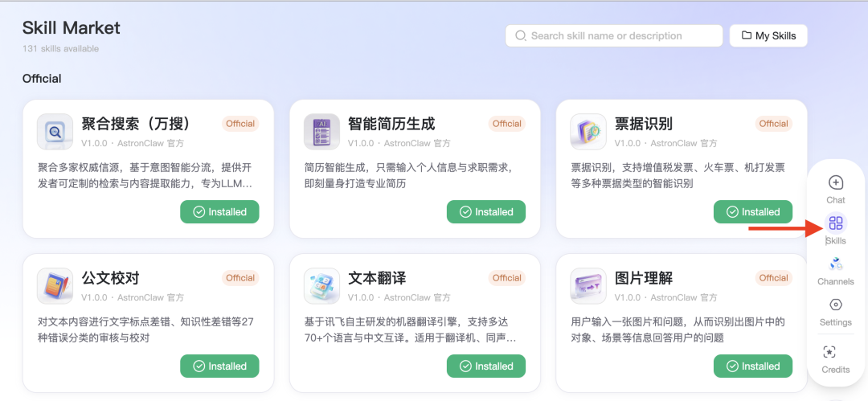The width and height of the screenshot is (868, 401).
Task: Open the 图片理解 skill title
Action: coord(644,278)
